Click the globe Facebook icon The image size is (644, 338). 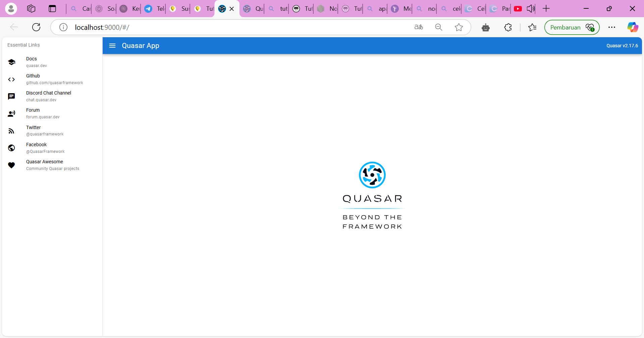click(11, 148)
